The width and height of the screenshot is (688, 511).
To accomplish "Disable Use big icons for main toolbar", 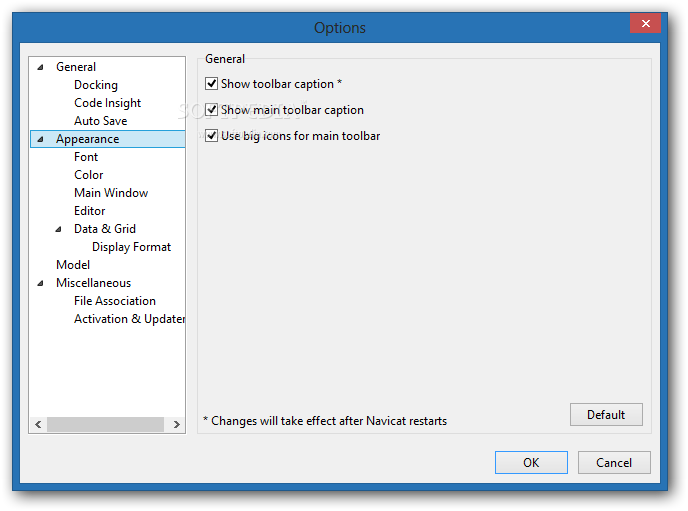I will [211, 136].
